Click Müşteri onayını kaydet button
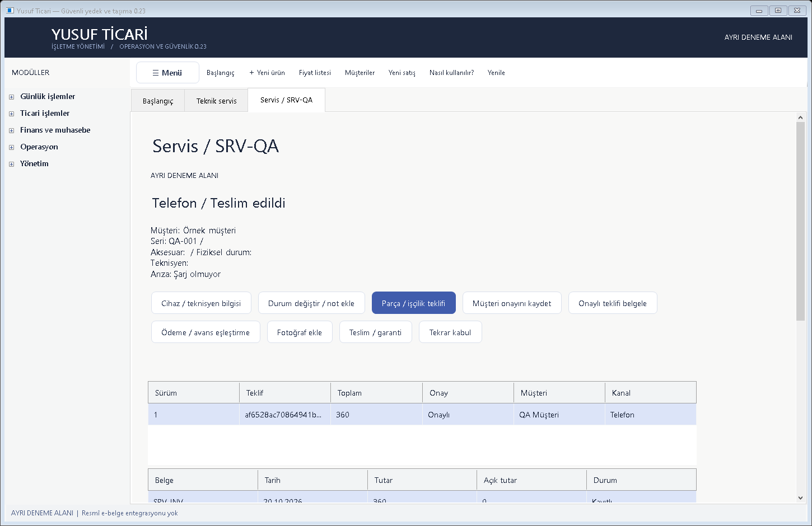The height and width of the screenshot is (526, 812). click(512, 303)
